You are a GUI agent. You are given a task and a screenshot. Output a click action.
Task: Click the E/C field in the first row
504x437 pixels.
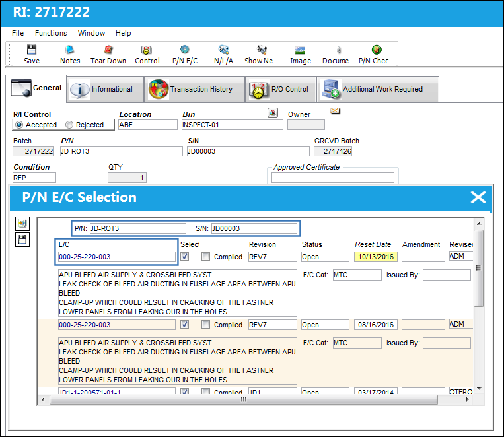click(117, 257)
